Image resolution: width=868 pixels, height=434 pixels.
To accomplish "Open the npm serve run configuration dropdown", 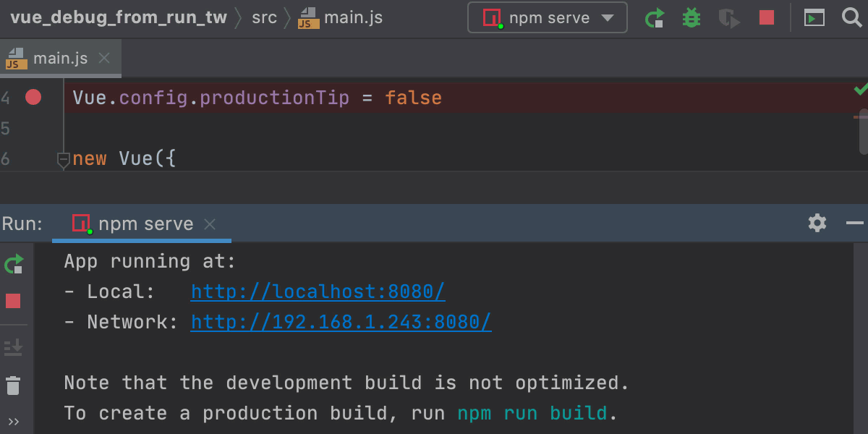I will (547, 18).
